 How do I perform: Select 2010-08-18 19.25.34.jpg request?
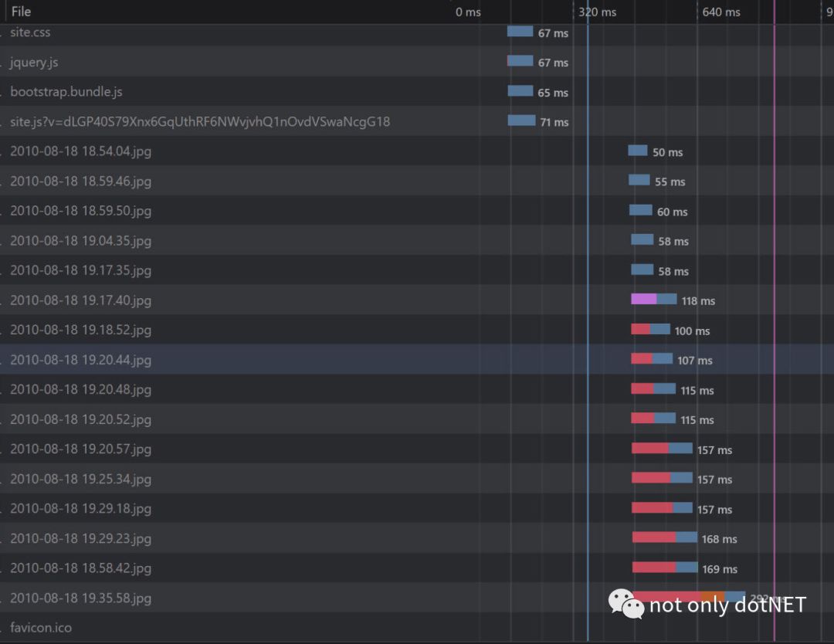click(417, 478)
